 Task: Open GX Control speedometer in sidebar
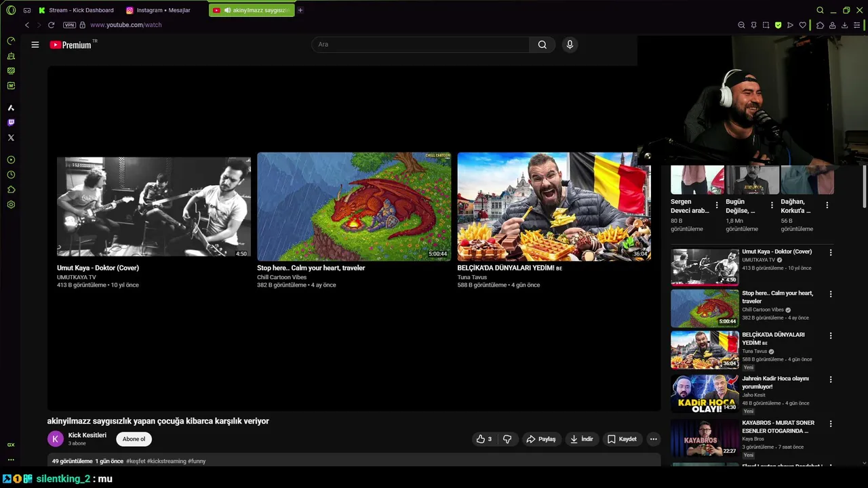click(11, 41)
